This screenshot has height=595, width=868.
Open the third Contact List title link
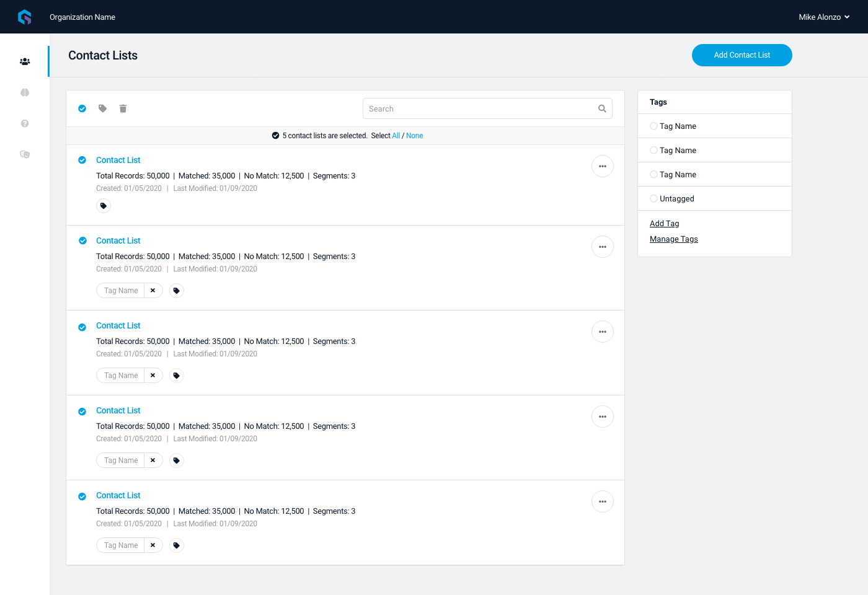(118, 325)
